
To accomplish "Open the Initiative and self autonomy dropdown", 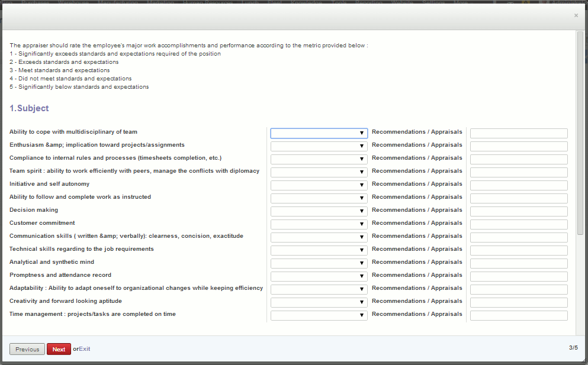I will [x=319, y=185].
